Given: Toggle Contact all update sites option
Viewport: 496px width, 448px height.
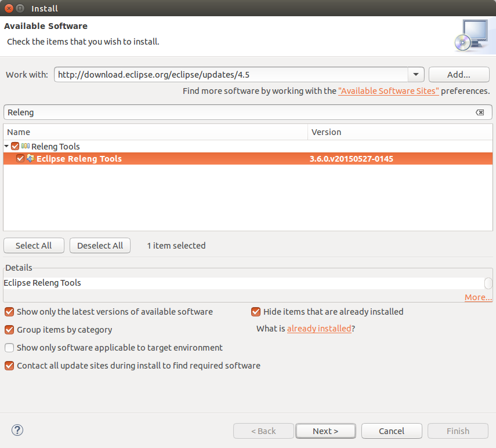Looking at the screenshot, I should [9, 366].
